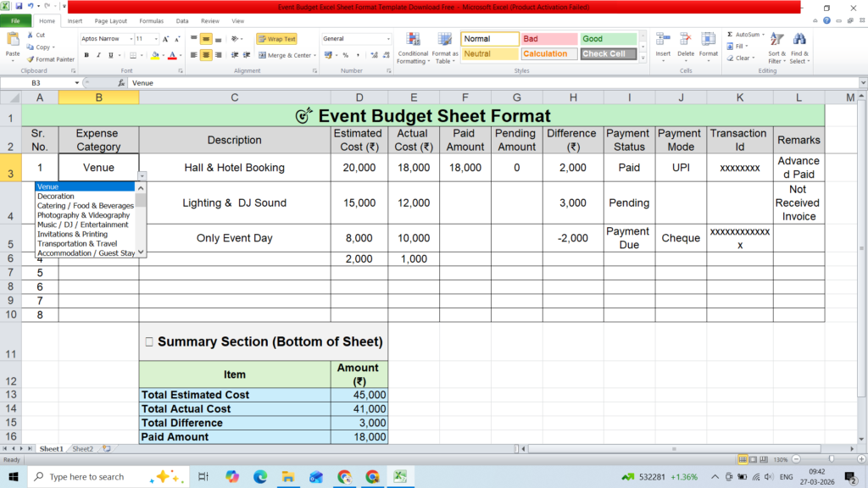868x488 pixels.
Task: Open the Merge & Center dropdown arrow
Action: (x=315, y=55)
